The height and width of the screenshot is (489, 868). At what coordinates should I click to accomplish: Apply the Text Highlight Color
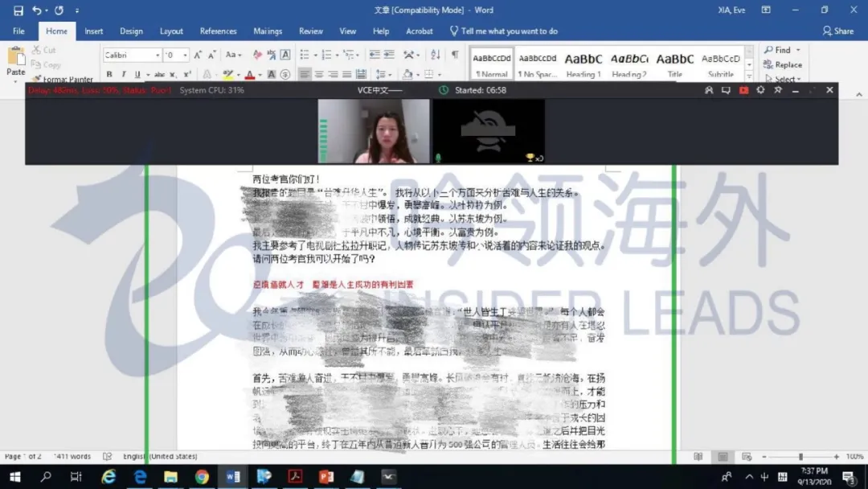228,75
